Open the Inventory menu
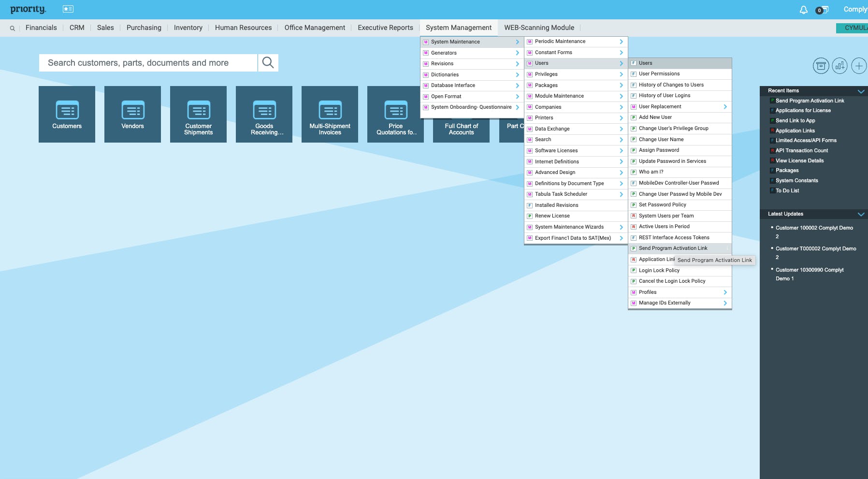Image resolution: width=868 pixels, height=479 pixels. [188, 28]
